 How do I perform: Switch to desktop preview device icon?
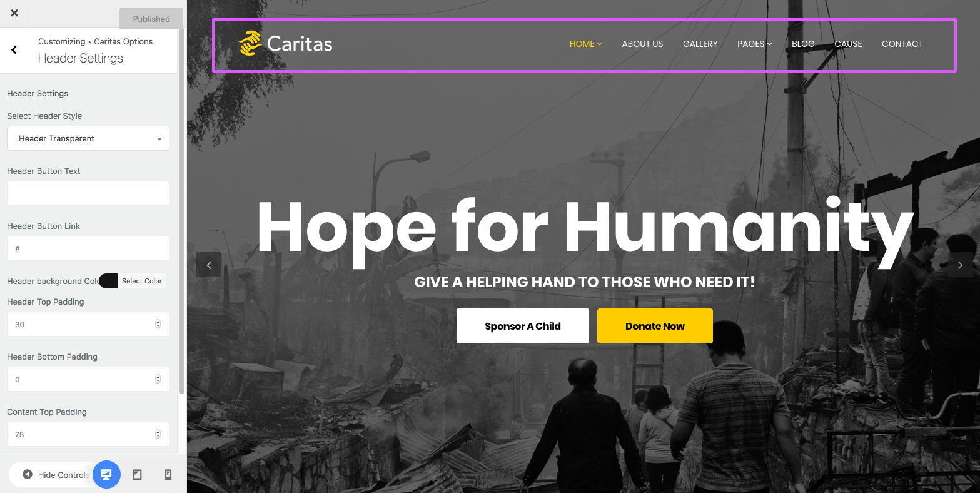point(106,475)
